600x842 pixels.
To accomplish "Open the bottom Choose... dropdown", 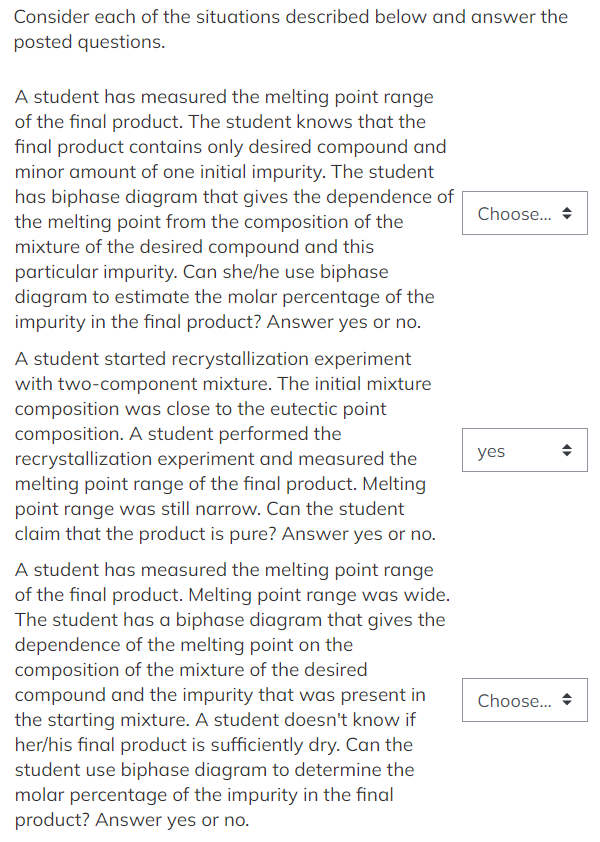I will click(524, 700).
